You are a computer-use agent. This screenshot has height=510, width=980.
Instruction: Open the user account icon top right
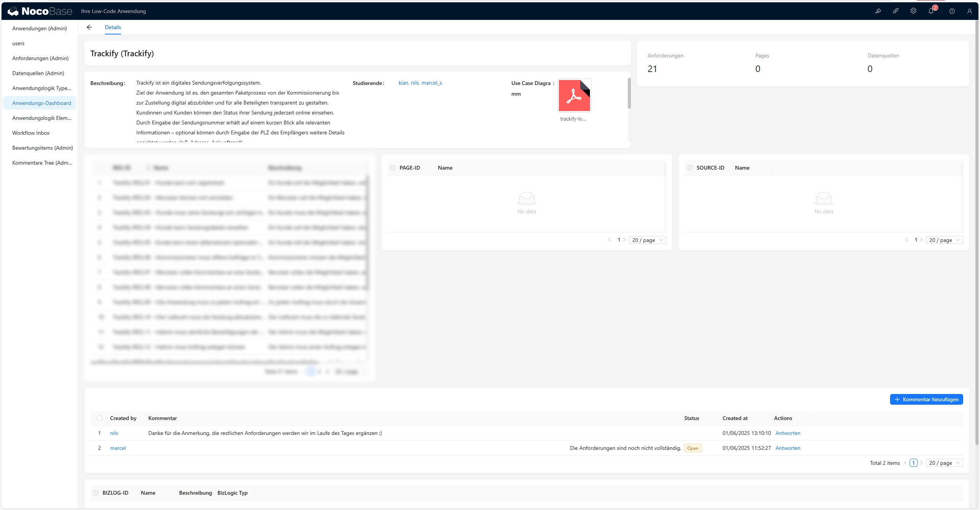(970, 11)
